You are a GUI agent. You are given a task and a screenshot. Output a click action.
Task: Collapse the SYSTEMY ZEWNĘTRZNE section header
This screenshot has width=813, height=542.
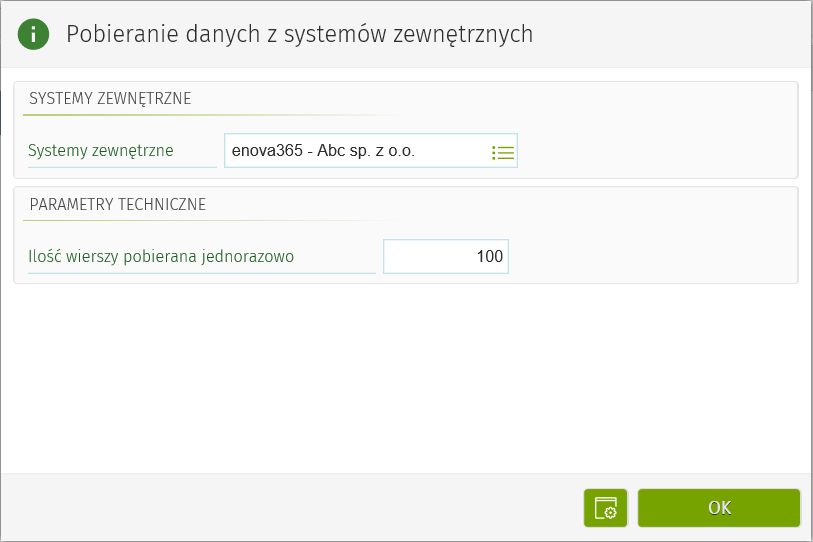pyautogui.click(x=110, y=98)
